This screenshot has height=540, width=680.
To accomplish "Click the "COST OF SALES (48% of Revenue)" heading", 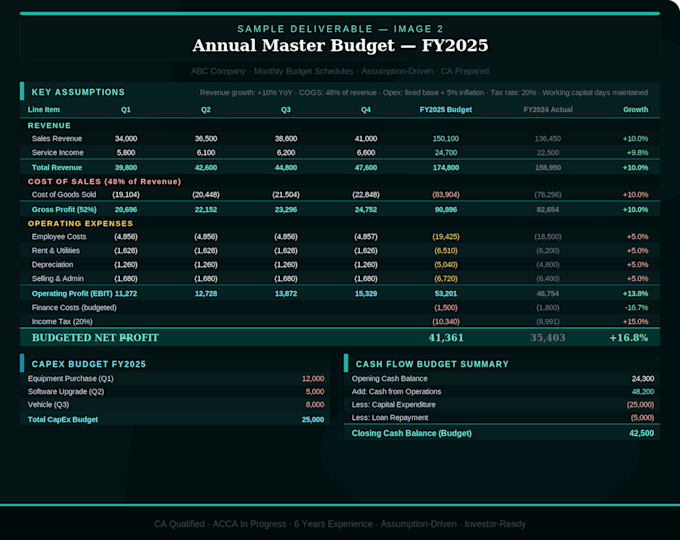I will (x=104, y=182).
